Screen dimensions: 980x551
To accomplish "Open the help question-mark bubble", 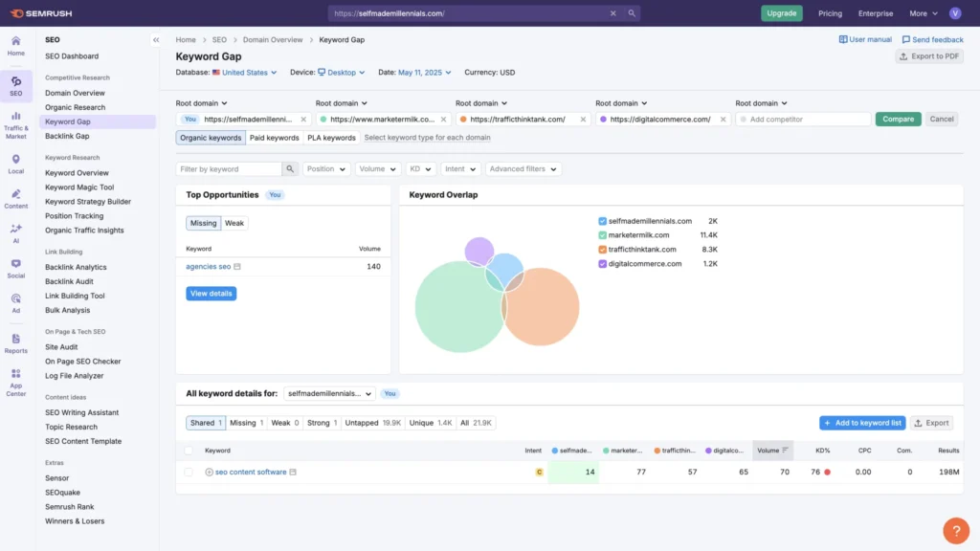I will point(955,530).
